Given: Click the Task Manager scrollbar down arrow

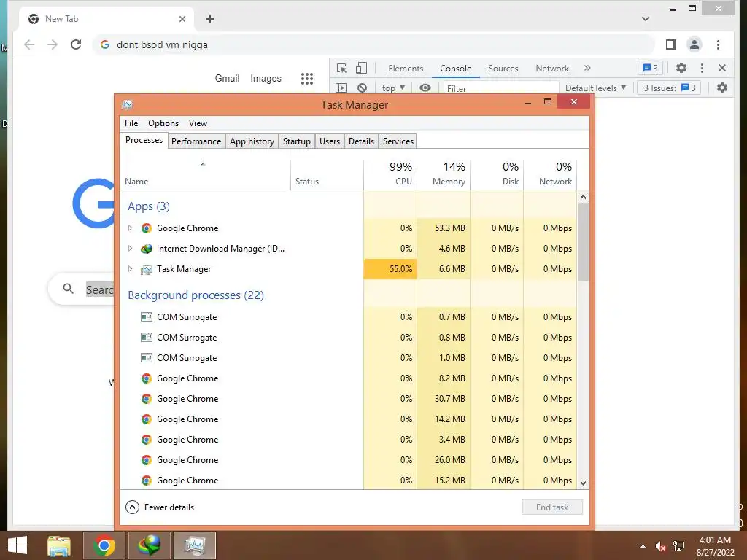Looking at the screenshot, I should click(x=583, y=483).
